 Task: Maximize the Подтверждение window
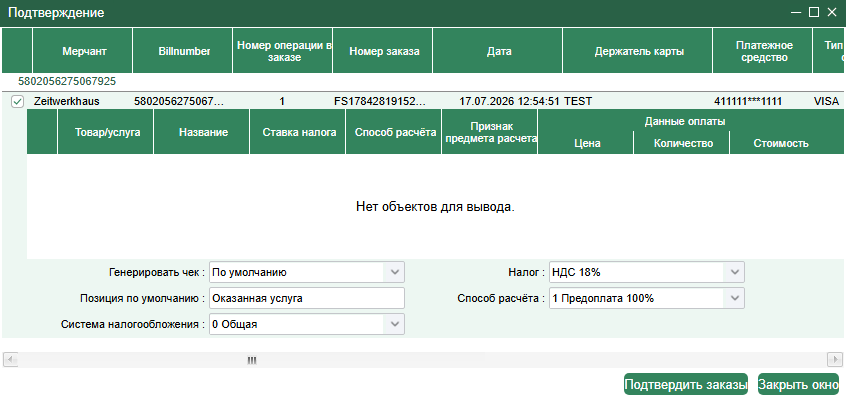pyautogui.click(x=814, y=12)
